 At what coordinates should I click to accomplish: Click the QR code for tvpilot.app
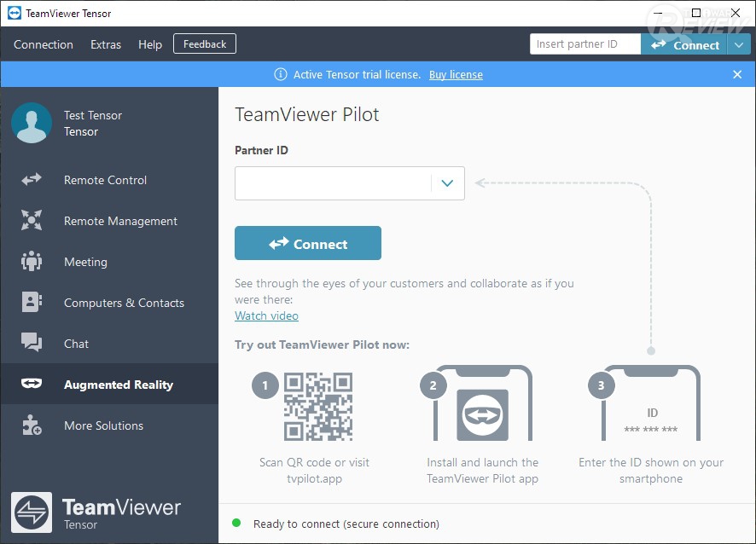(x=318, y=406)
